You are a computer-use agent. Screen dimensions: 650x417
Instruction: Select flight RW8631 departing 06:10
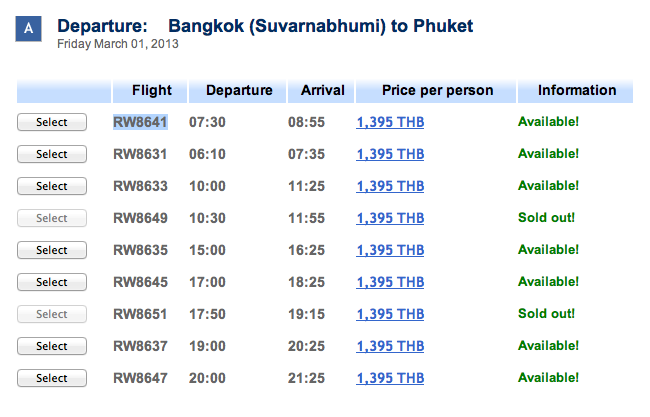point(52,154)
